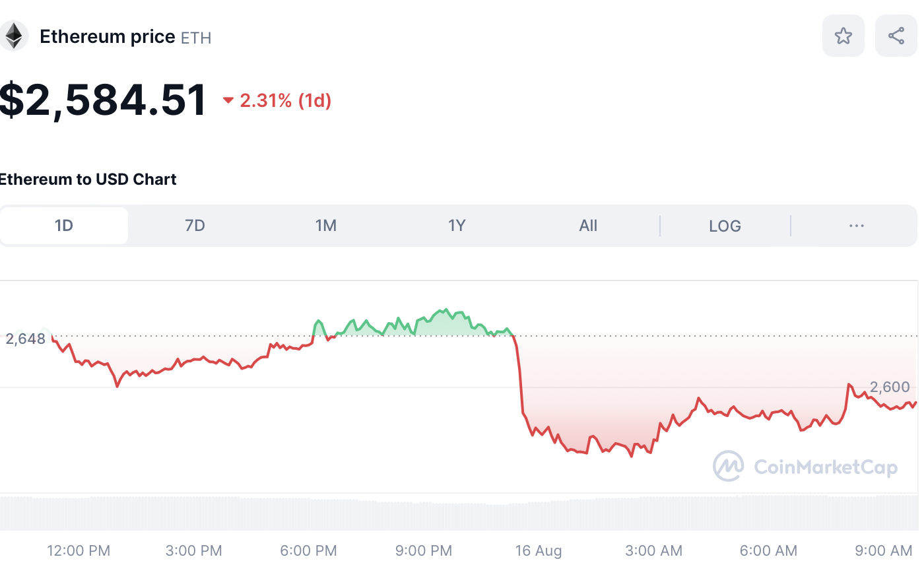Select the 1D timeframe tab

[63, 225]
